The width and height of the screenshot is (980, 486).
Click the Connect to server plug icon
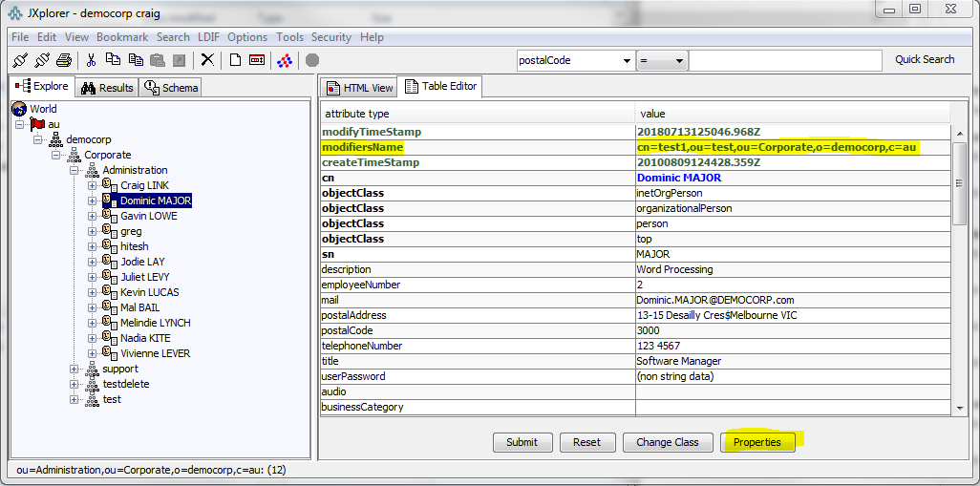(20, 60)
